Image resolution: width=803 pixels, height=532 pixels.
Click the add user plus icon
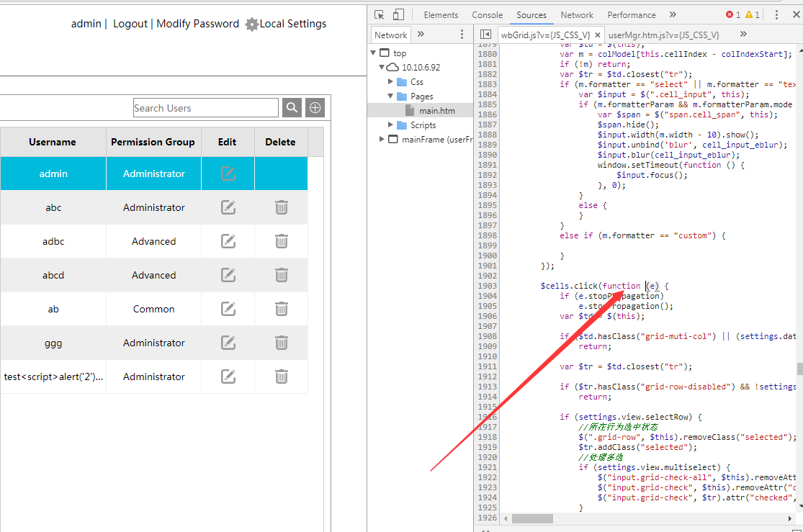click(315, 107)
